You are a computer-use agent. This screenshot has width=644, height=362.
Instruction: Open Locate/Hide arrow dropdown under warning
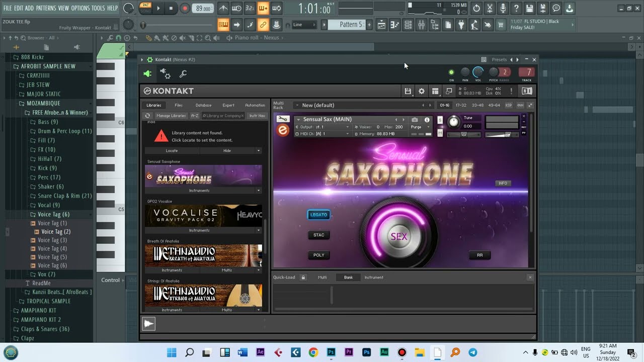(x=259, y=150)
